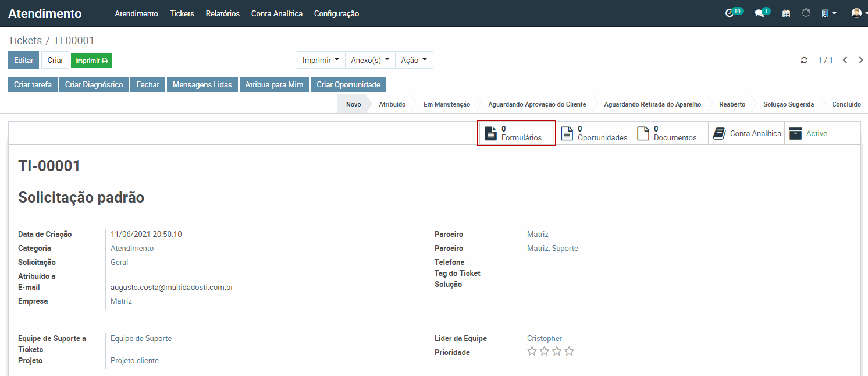The width and height of the screenshot is (868, 376).
Task: Open the Relatórios menu
Action: pos(222,13)
